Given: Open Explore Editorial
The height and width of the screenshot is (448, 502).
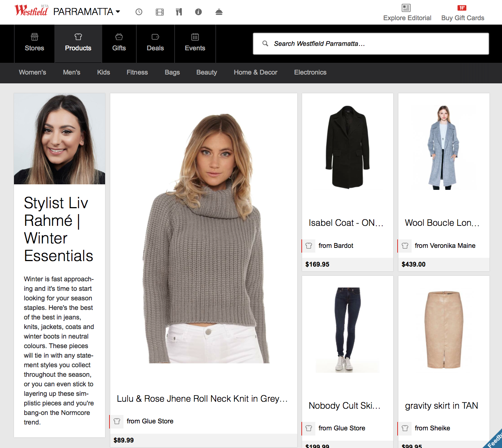Looking at the screenshot, I should 407,13.
